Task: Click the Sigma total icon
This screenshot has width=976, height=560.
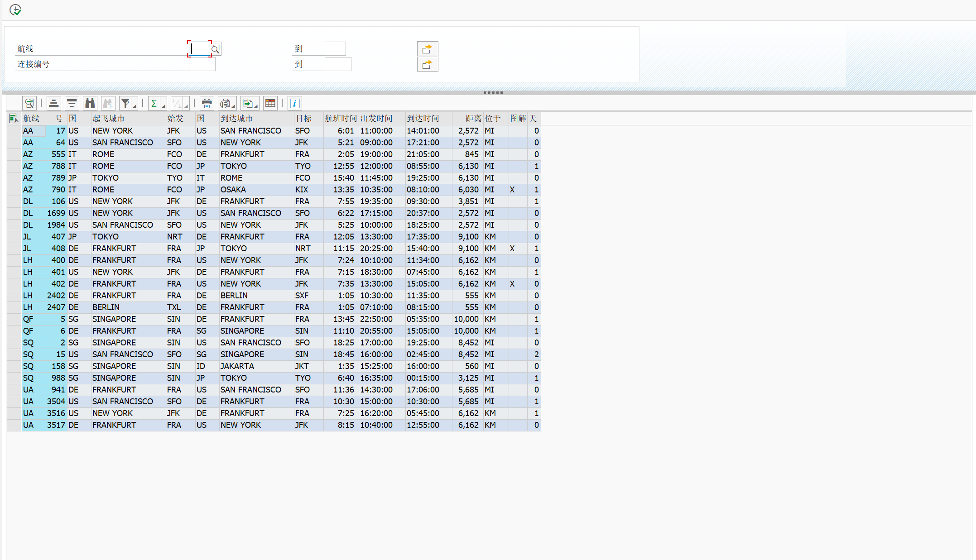Action: click(x=154, y=103)
